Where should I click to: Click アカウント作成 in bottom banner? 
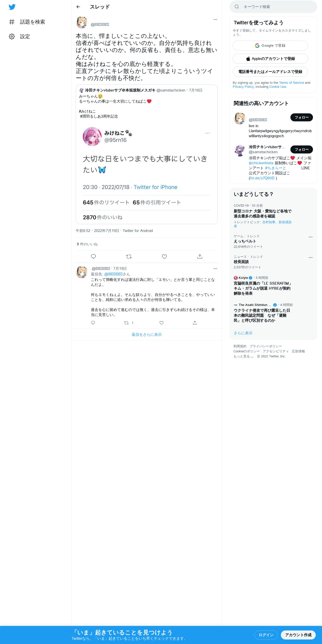(x=298, y=635)
